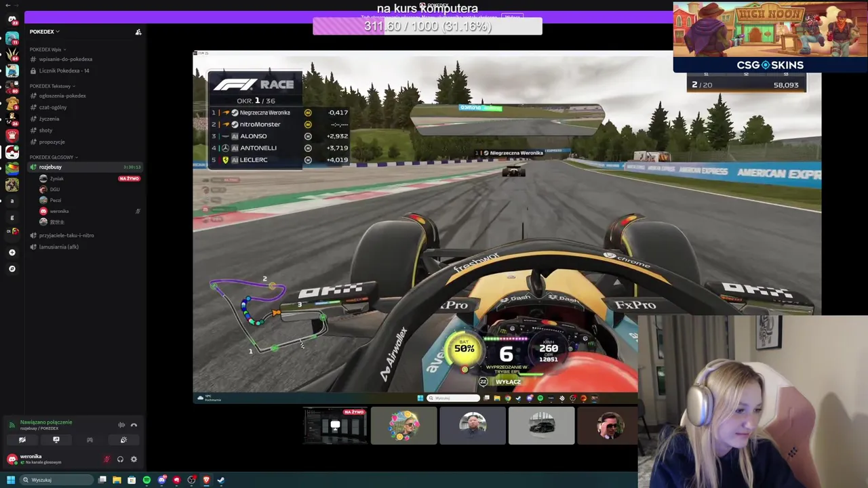Click the back navigation arrow at top-left

[7, 5]
